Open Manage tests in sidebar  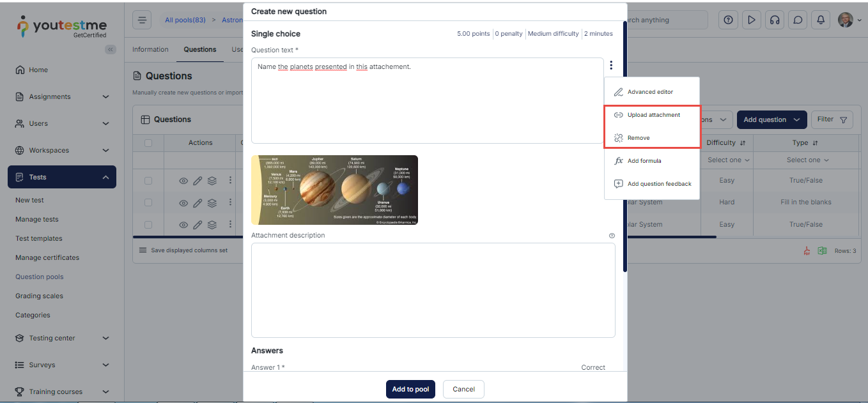[37, 219]
